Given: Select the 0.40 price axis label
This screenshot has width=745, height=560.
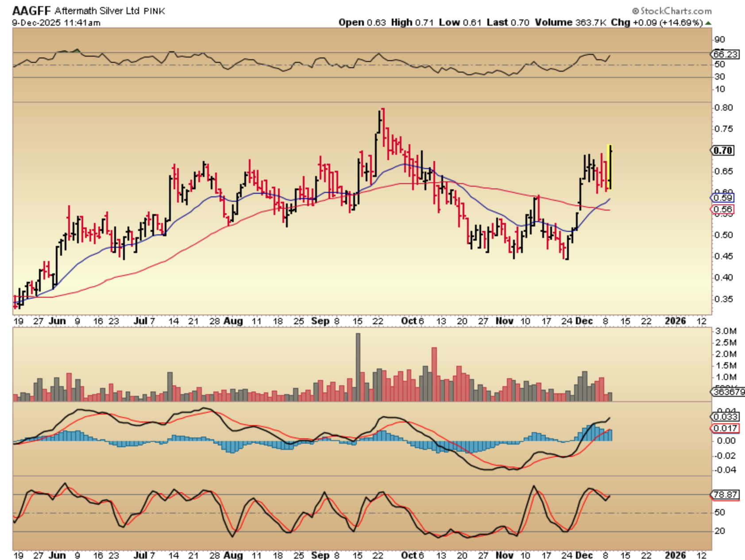Looking at the screenshot, I should point(724,278).
